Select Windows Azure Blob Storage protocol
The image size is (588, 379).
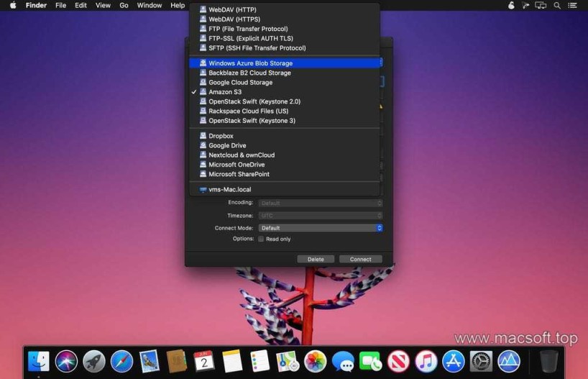tap(250, 63)
